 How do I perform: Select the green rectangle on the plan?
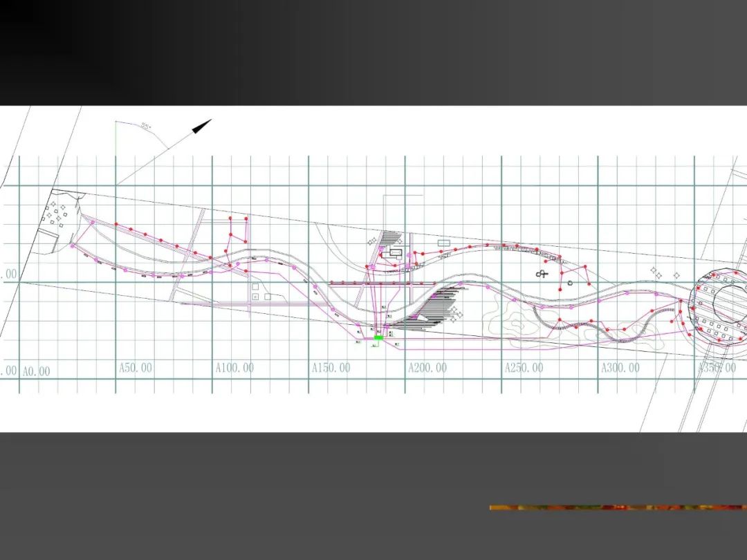pyautogui.click(x=379, y=337)
